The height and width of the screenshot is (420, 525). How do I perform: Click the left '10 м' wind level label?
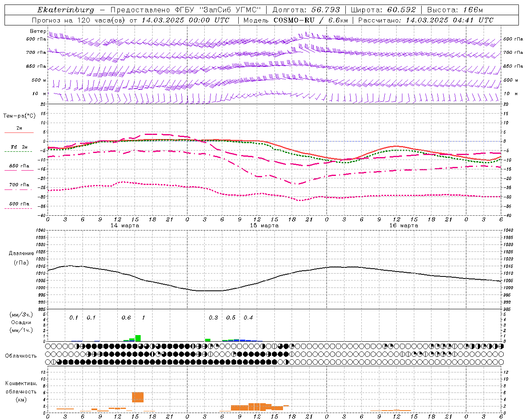pyautogui.click(x=39, y=94)
